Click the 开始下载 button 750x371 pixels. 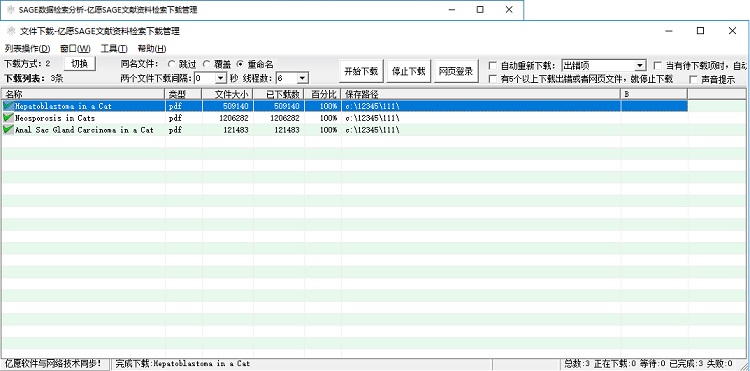361,72
